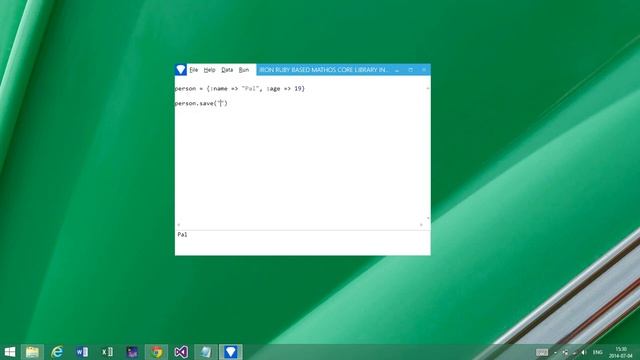Click the app logo in the title bar
Screen dimensions: 640x360
click(x=181, y=70)
